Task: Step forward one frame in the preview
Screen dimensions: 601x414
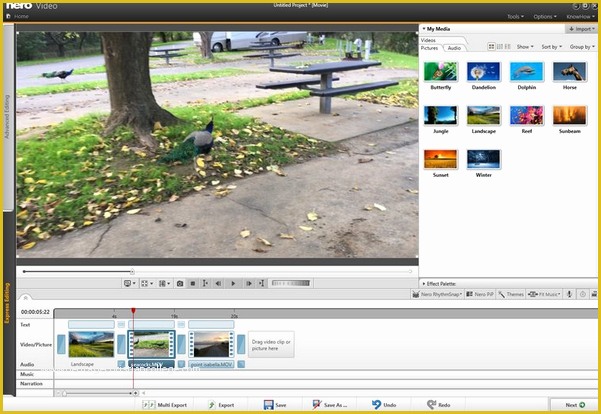Action: pyautogui.click(x=248, y=283)
